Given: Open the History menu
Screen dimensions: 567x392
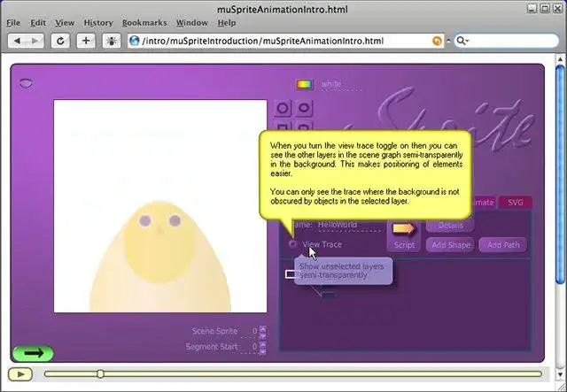Looking at the screenshot, I should click(98, 23).
